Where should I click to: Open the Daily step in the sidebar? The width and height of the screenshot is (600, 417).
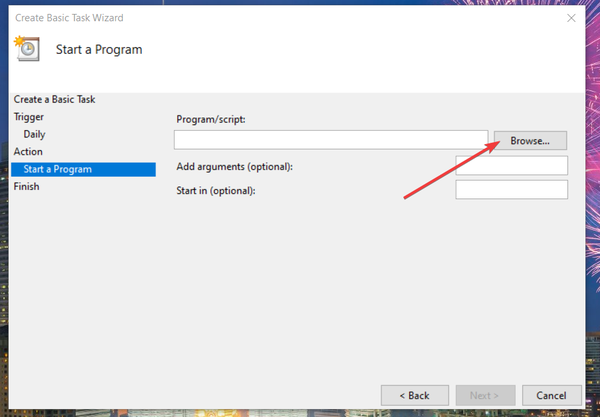34,134
